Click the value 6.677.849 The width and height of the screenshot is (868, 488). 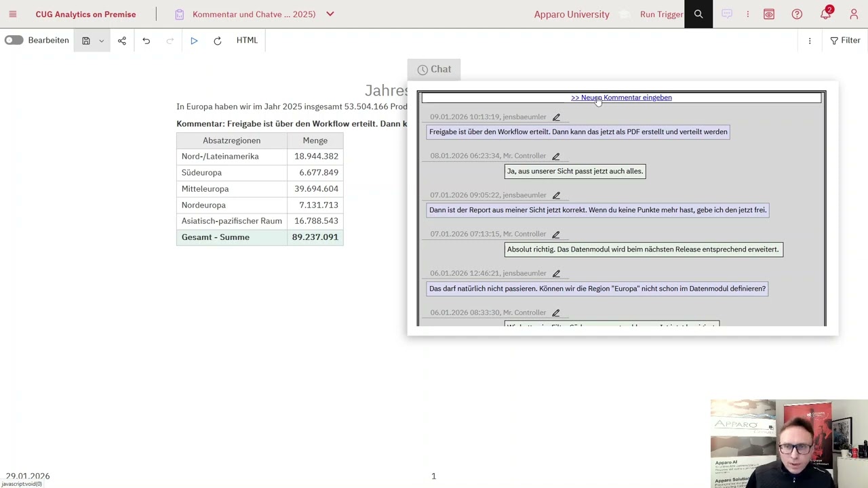tap(319, 173)
